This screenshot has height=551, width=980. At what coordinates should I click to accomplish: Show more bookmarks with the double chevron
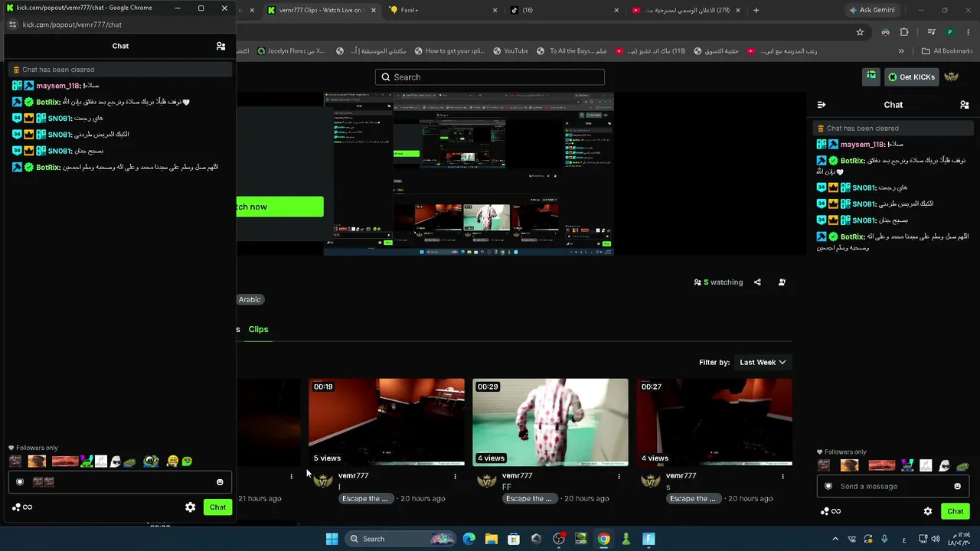click(x=901, y=51)
